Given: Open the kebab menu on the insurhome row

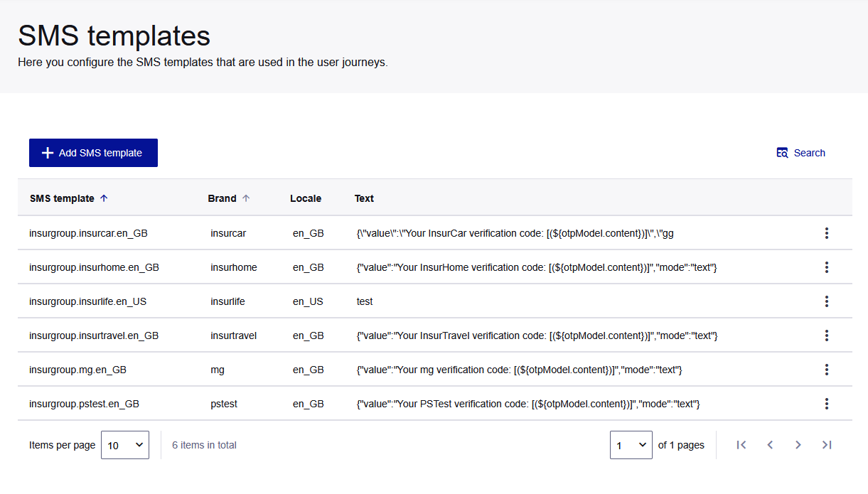Looking at the screenshot, I should pos(827,267).
